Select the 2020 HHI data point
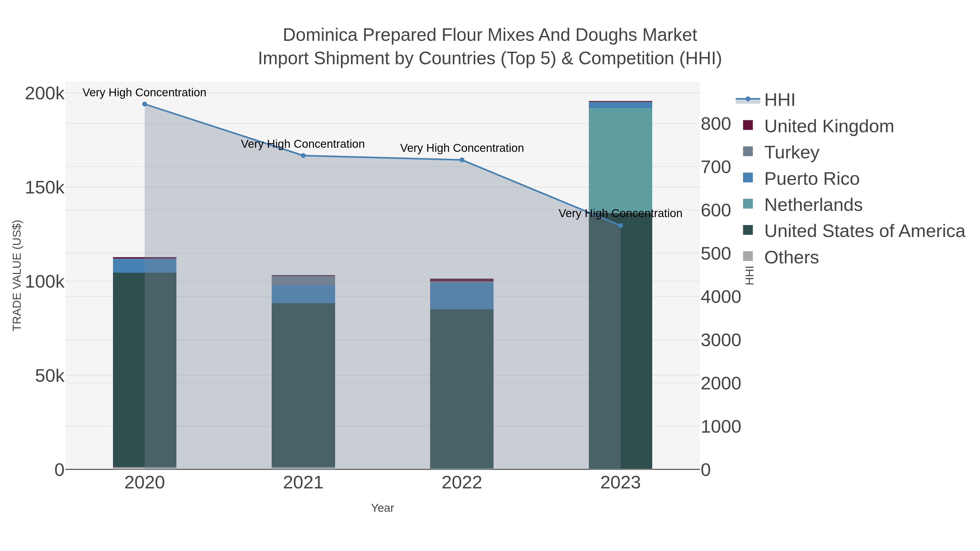Viewport: 980px width, 551px height. point(145,104)
